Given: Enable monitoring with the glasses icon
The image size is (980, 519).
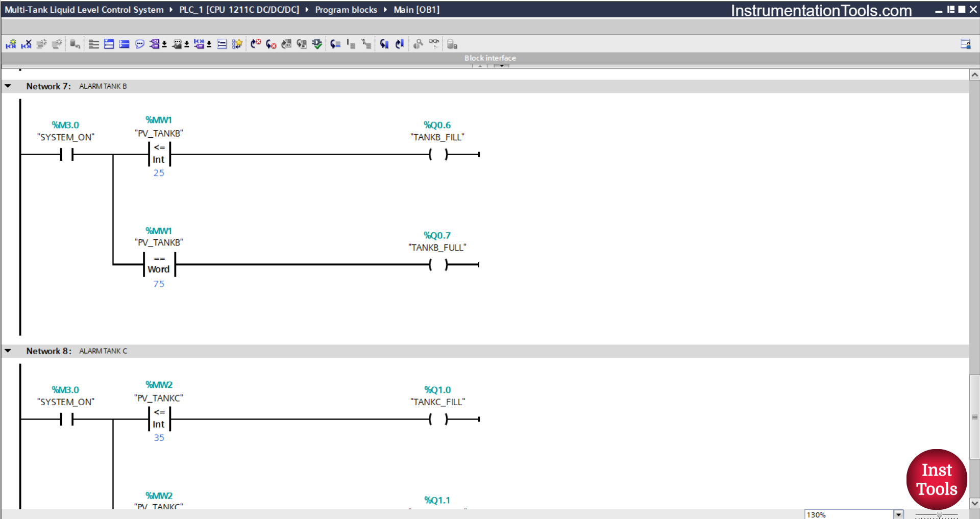Looking at the screenshot, I should tap(433, 44).
